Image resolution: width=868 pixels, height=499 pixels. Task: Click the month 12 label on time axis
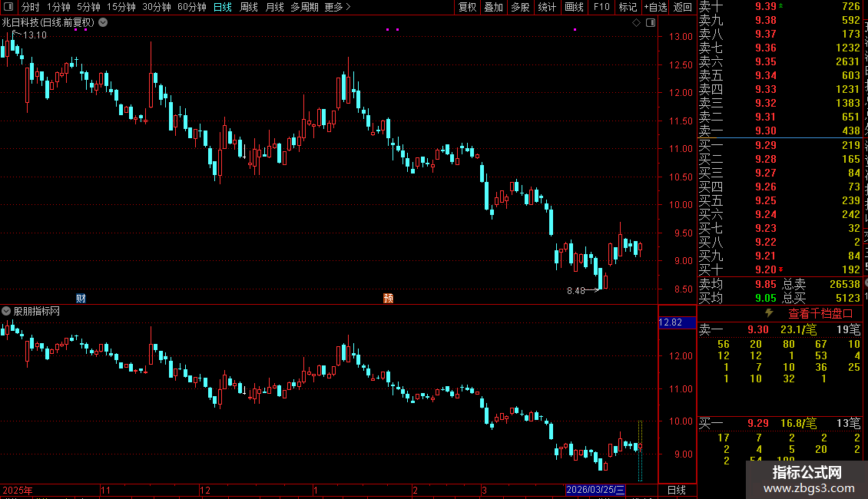205,490
